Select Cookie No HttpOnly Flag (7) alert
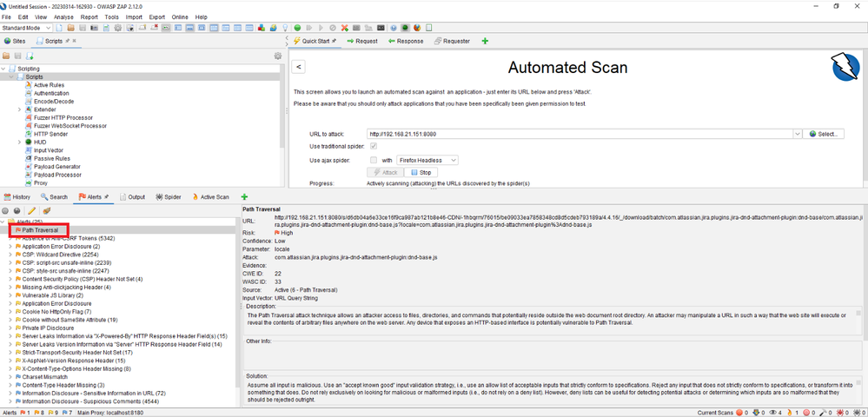This screenshot has width=868, height=417. (56, 312)
